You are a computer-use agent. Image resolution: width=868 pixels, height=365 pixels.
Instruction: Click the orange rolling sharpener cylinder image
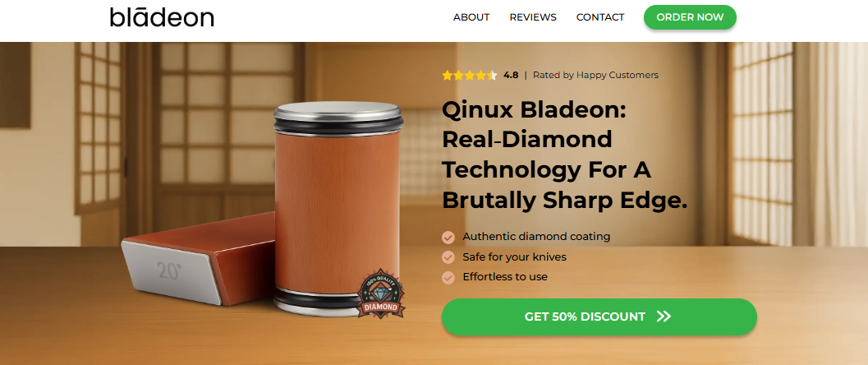[339, 208]
